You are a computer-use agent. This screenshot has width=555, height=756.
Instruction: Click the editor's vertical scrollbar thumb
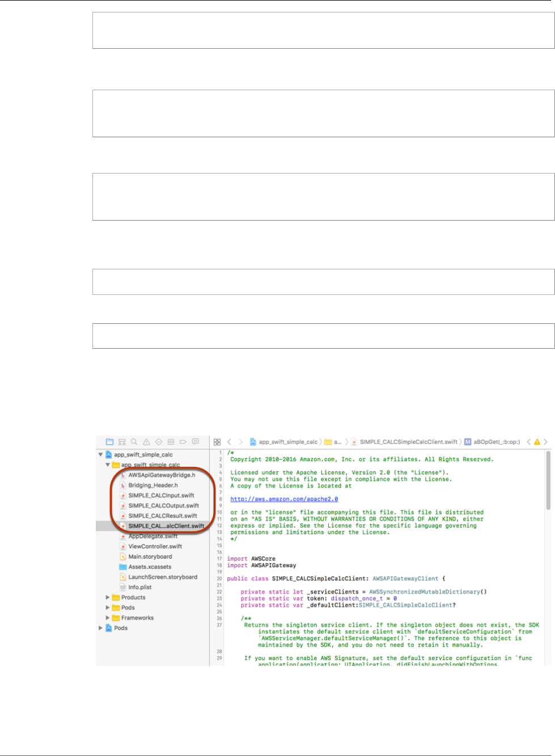pos(548,481)
